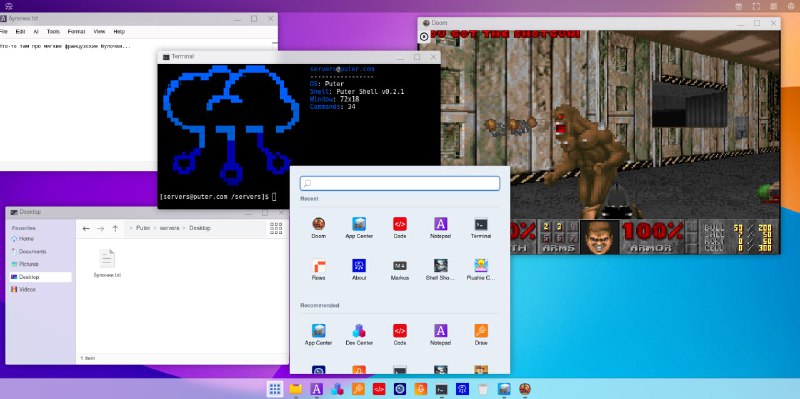Open the Shell Sho... game icon
The width and height of the screenshot is (800, 399).
tap(440, 269)
